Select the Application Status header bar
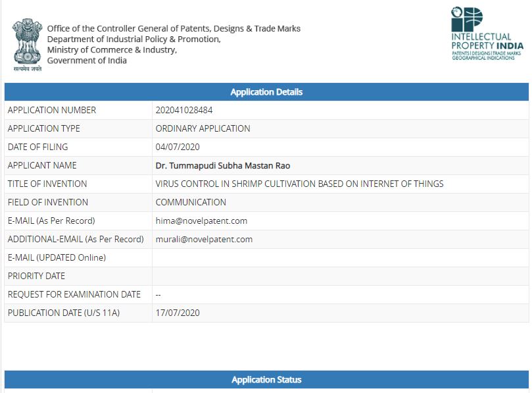Viewport: 532px width, 393px height. coord(266,380)
